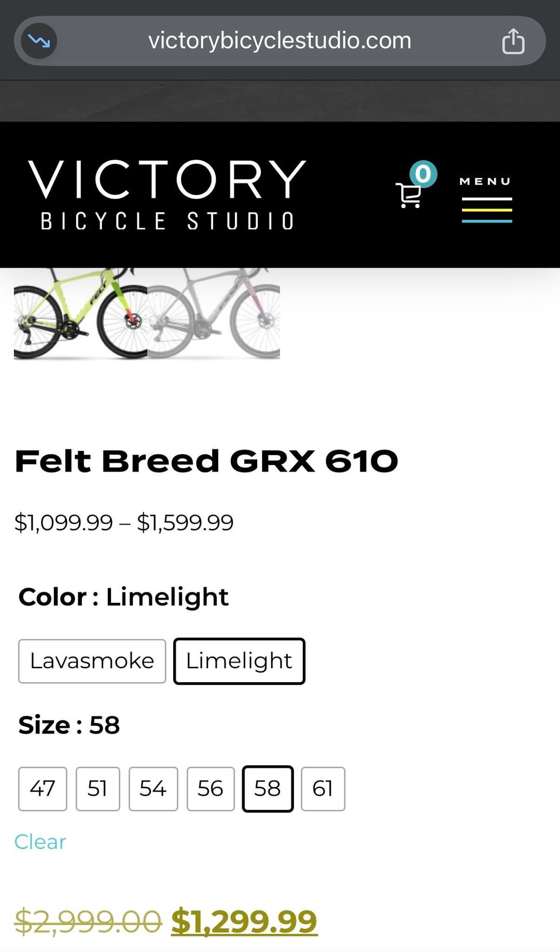Choose frame size 56

[211, 789]
